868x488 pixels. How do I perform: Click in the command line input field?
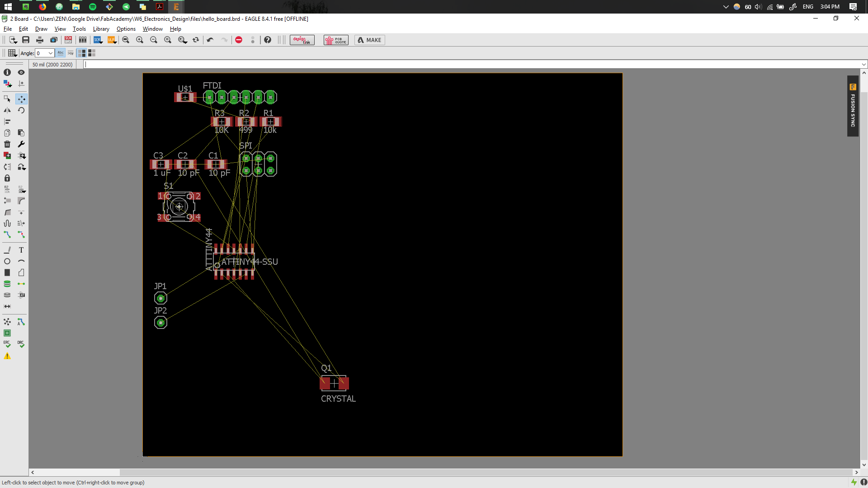[x=472, y=64]
